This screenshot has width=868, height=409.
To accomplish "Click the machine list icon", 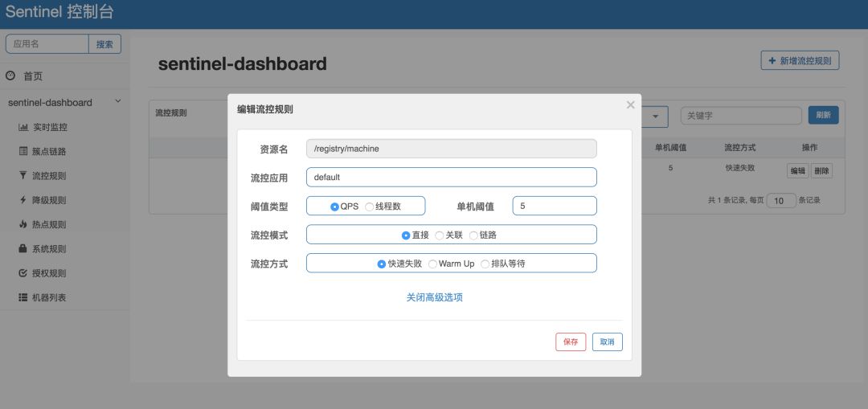I will click(x=23, y=297).
